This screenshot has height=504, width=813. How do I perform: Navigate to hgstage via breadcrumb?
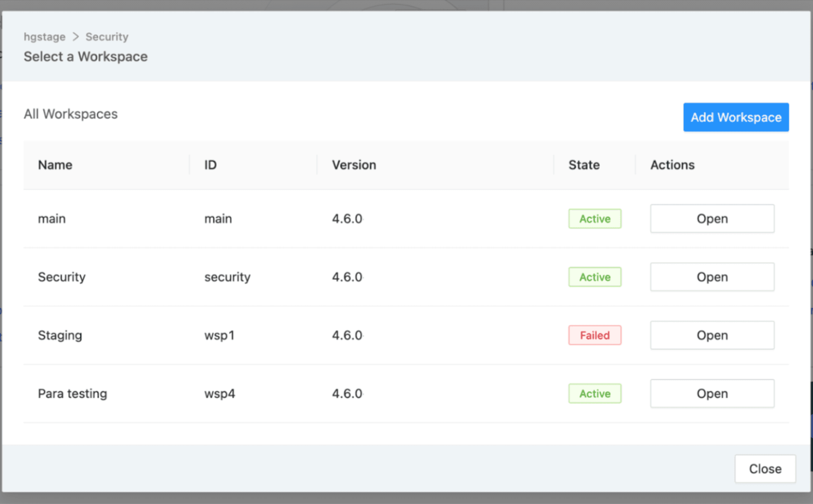click(44, 36)
